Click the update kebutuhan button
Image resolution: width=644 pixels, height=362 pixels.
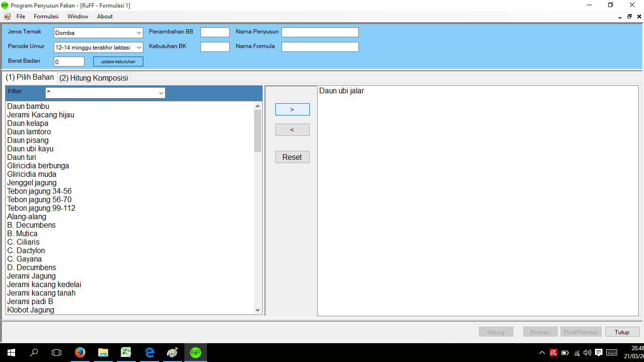118,62
